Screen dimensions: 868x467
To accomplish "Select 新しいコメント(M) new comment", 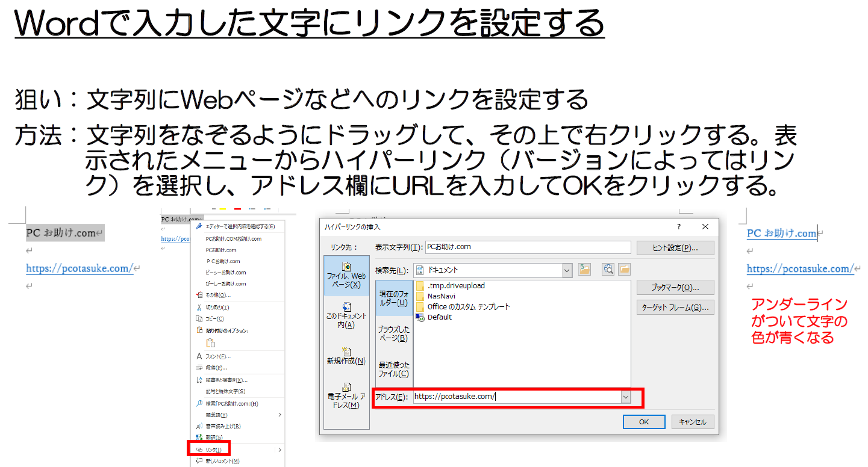I will (x=222, y=461).
